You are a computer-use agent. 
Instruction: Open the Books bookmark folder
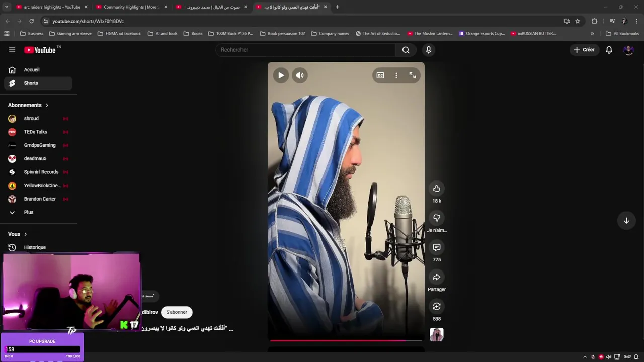click(x=193, y=34)
